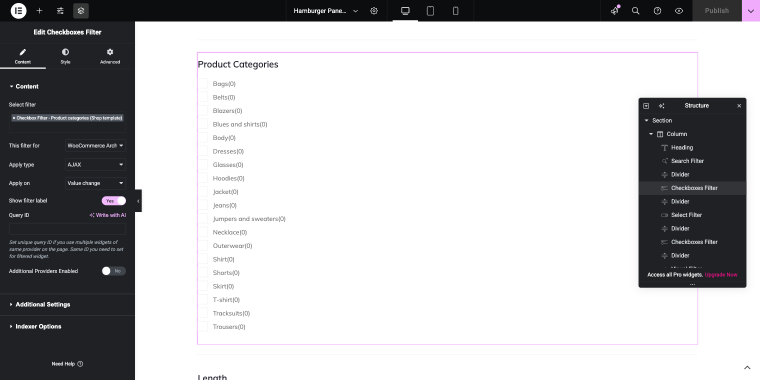Screen dimensions: 760x380
Task: Dock the Structure panel icon
Action: pos(646,106)
